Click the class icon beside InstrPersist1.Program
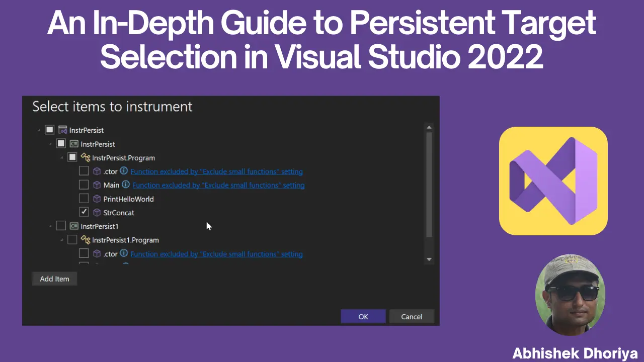Screen dimensions: 644x362 [x=86, y=240]
